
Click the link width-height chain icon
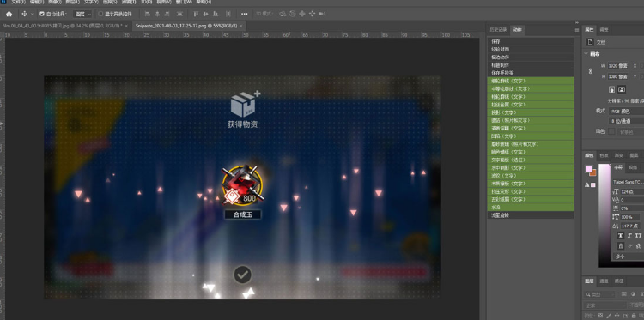pos(591,71)
